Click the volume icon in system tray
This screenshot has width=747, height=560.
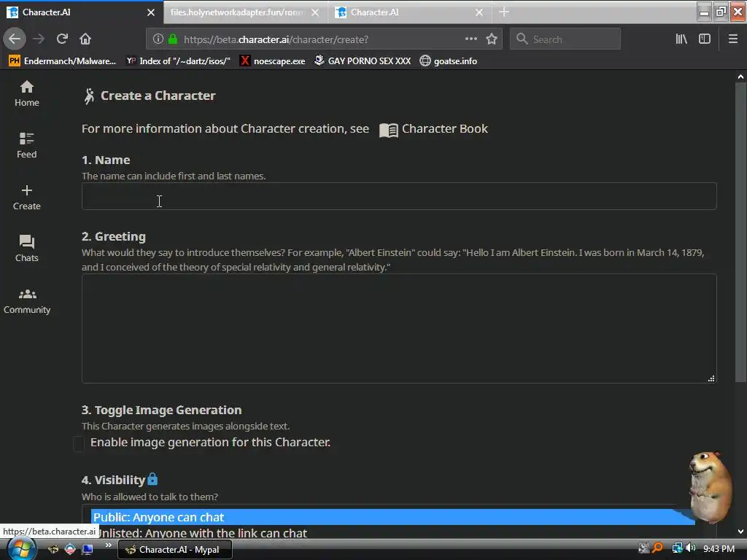pos(691,548)
